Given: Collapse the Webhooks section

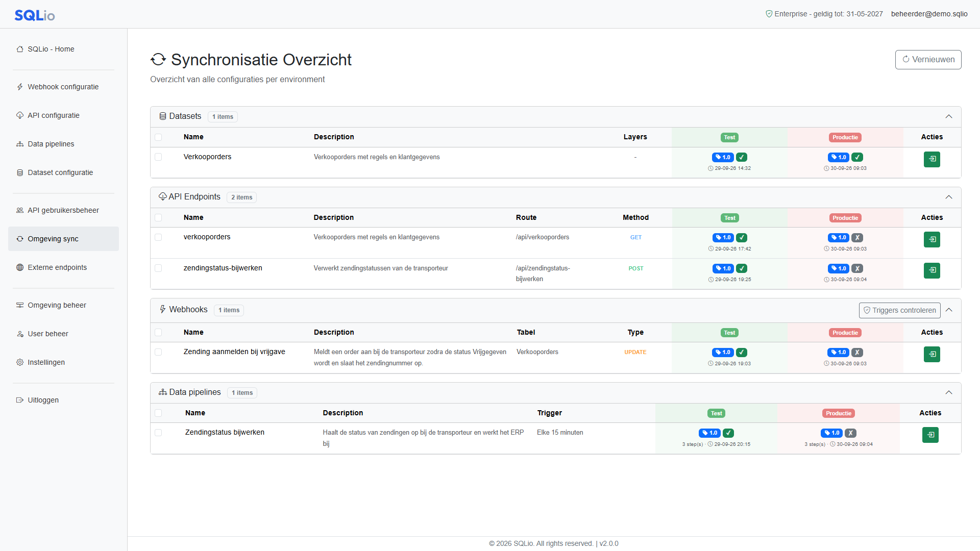Looking at the screenshot, I should pos(949,310).
